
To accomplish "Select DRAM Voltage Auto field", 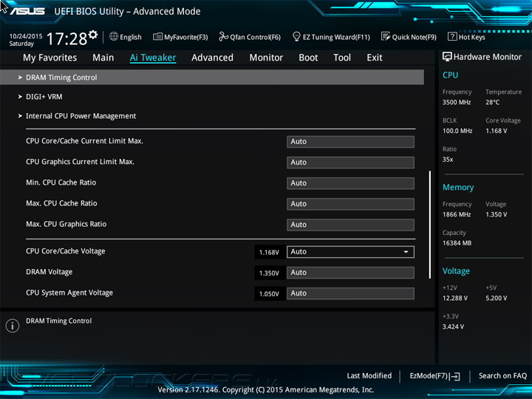I will [x=350, y=273].
